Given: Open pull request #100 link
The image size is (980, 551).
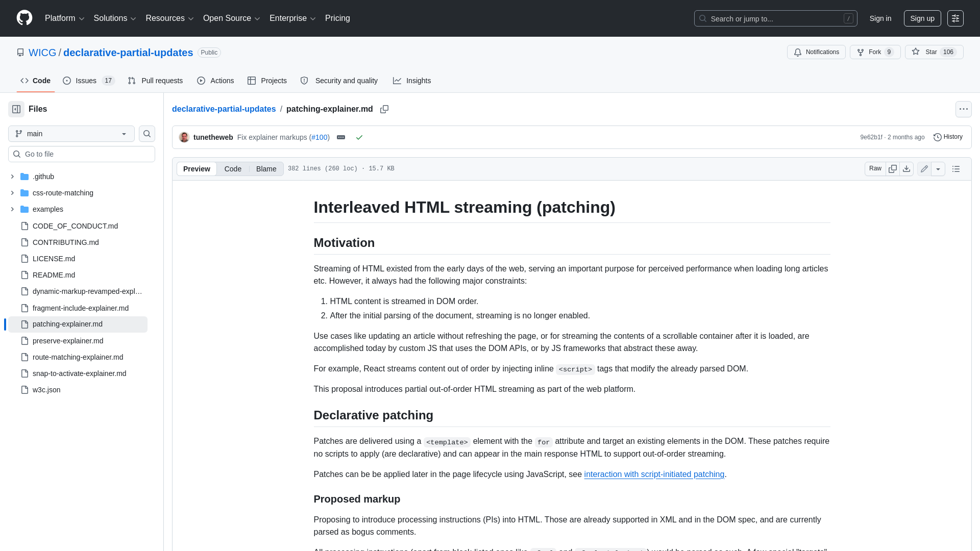Looking at the screenshot, I should (320, 137).
